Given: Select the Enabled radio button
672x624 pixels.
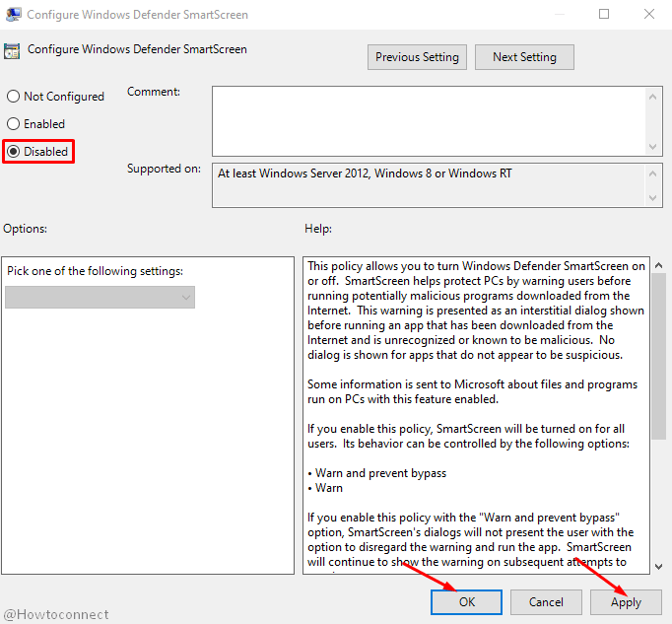Looking at the screenshot, I should [x=13, y=124].
